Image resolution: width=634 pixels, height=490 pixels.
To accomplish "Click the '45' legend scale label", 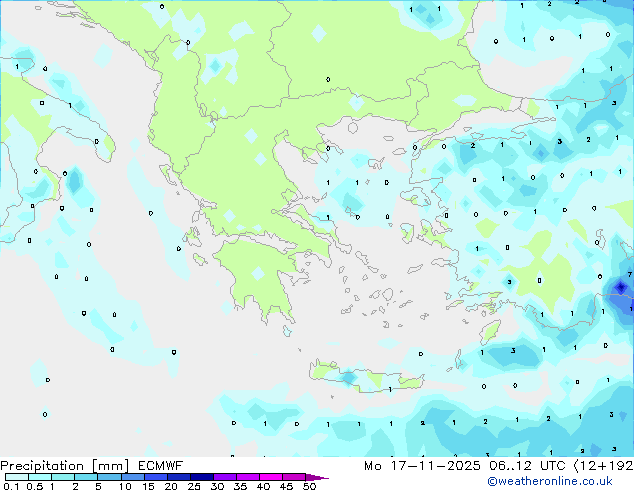I will pyautogui.click(x=286, y=486).
